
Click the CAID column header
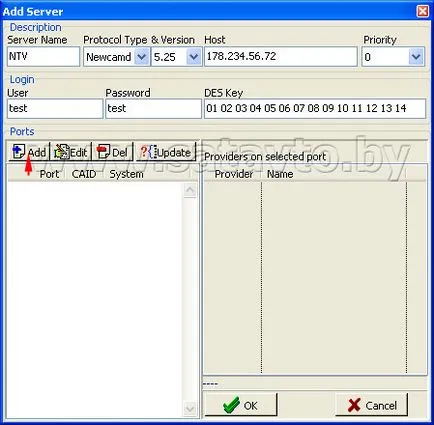[84, 174]
